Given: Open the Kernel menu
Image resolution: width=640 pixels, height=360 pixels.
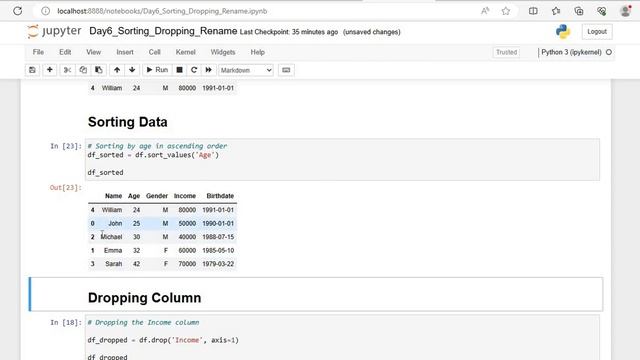Looking at the screenshot, I should coord(185,52).
